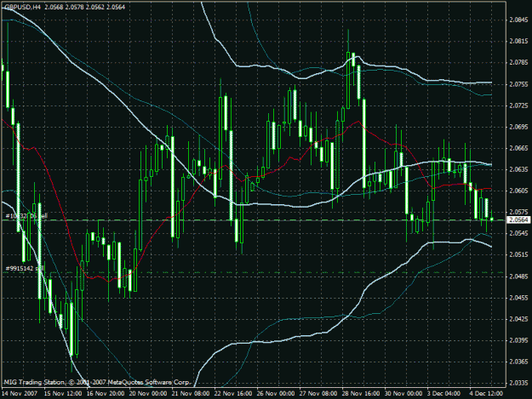Click the GBPUSD,H4 chart title text
The image size is (532, 399).
(x=22, y=7)
